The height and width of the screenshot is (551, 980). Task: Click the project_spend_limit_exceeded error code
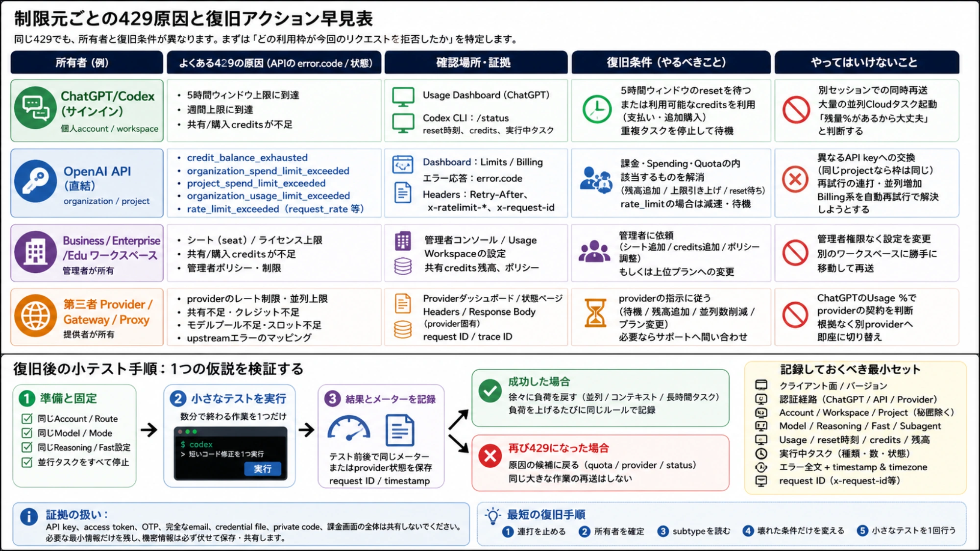256,183
